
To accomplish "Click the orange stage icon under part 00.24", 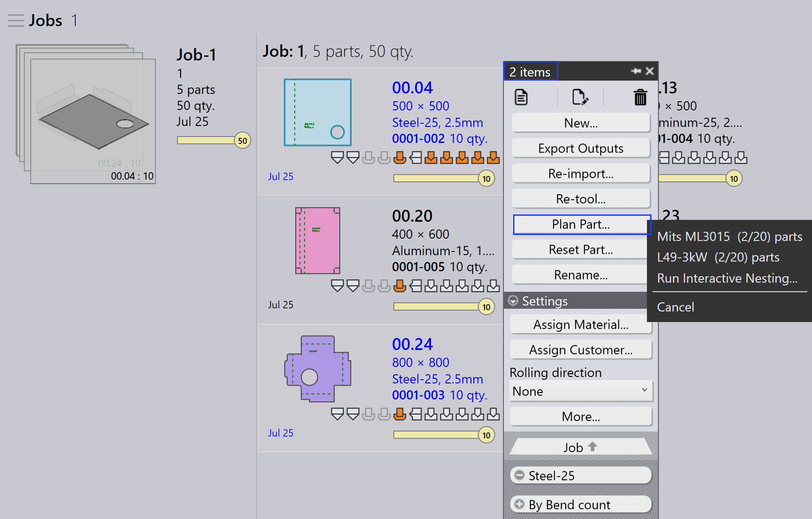I will click(x=400, y=415).
